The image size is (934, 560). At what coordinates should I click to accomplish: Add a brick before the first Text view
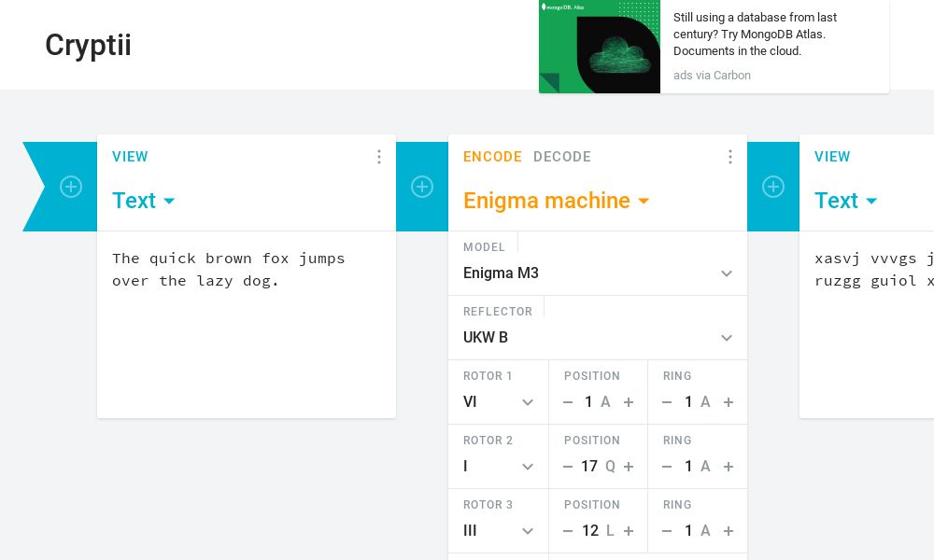coord(71,187)
